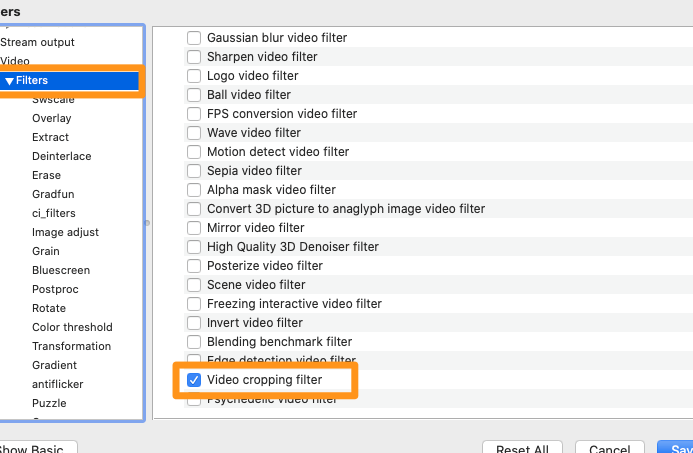The height and width of the screenshot is (453, 693).
Task: Toggle Scene video filter checkbox
Action: (194, 285)
